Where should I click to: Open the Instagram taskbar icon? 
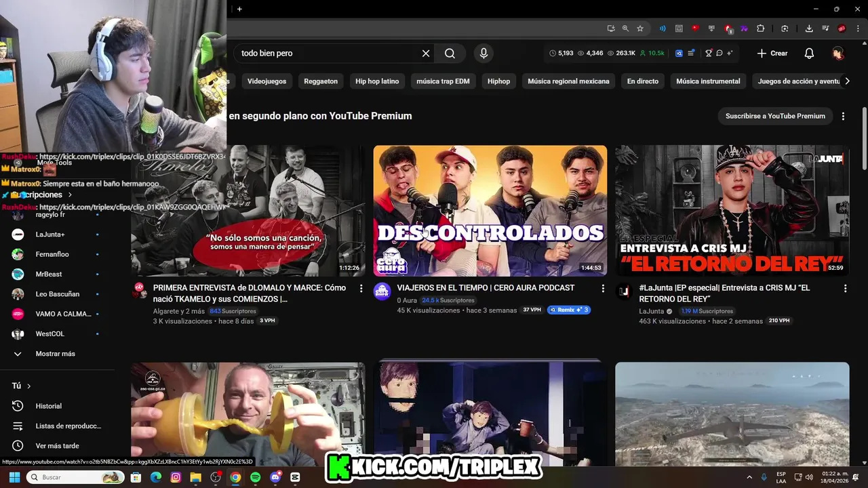tap(176, 477)
